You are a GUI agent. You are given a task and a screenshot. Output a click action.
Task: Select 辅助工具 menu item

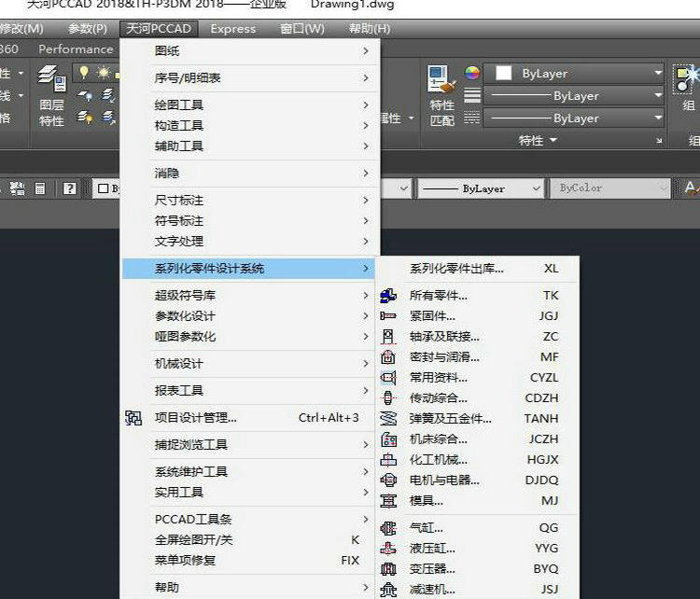[x=247, y=146]
